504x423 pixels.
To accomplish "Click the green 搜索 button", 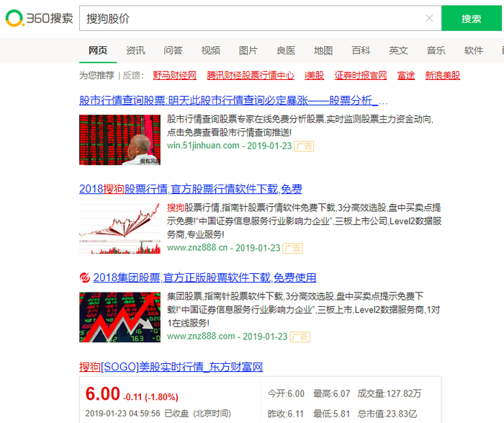I will coord(471,18).
